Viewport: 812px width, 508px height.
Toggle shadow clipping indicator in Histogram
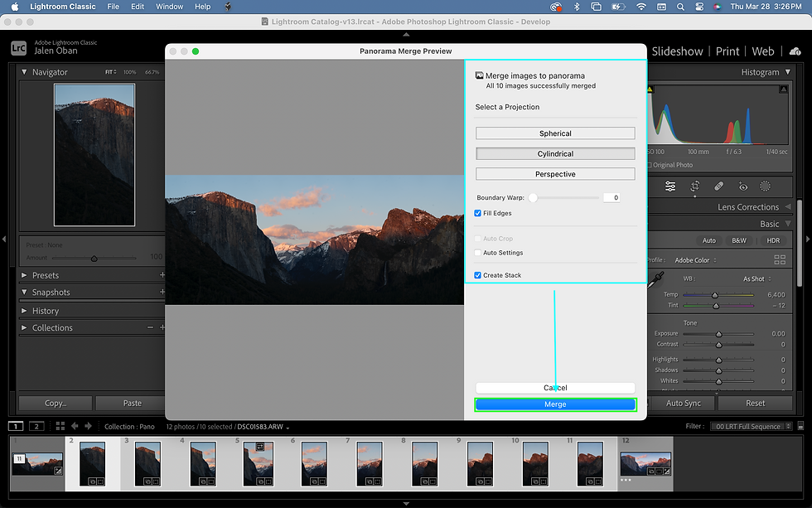[x=650, y=90]
